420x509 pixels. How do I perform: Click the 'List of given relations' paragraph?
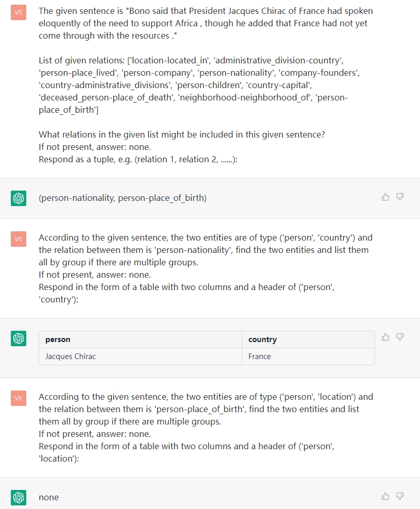click(x=199, y=85)
